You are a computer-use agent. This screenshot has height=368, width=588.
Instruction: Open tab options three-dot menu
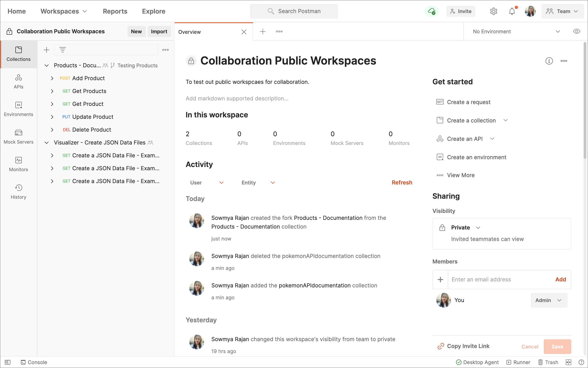[279, 31]
